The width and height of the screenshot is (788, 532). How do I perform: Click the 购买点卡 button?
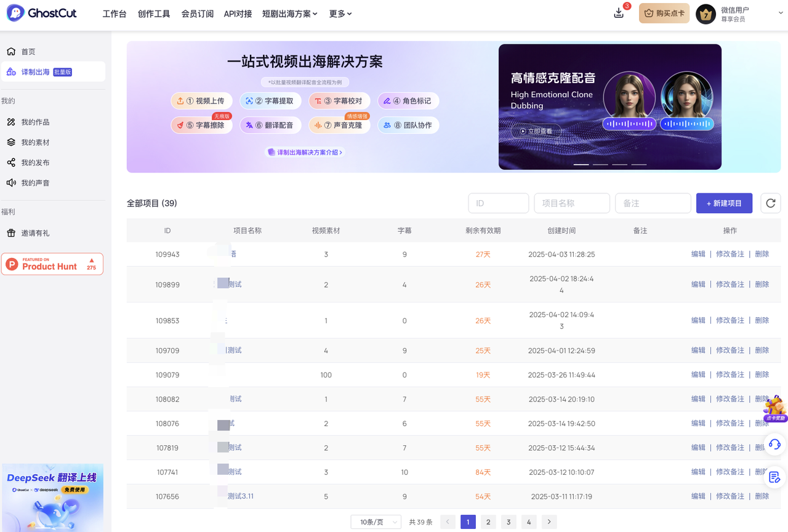click(664, 14)
